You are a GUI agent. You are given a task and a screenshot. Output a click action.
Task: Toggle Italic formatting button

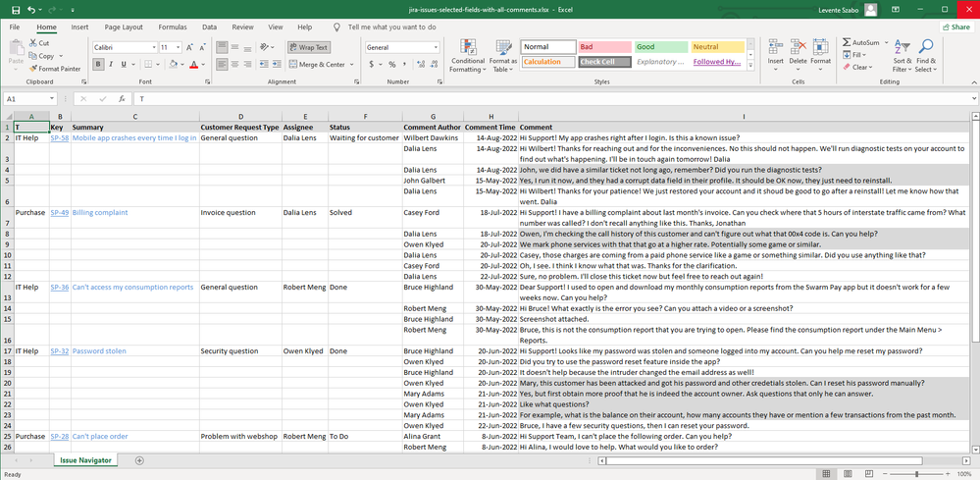coord(112,65)
